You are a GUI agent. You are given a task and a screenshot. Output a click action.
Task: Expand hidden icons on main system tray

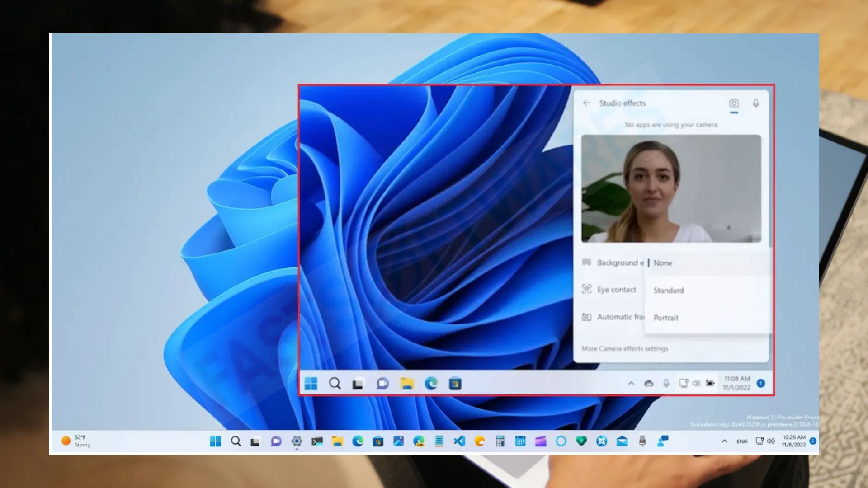(x=725, y=441)
